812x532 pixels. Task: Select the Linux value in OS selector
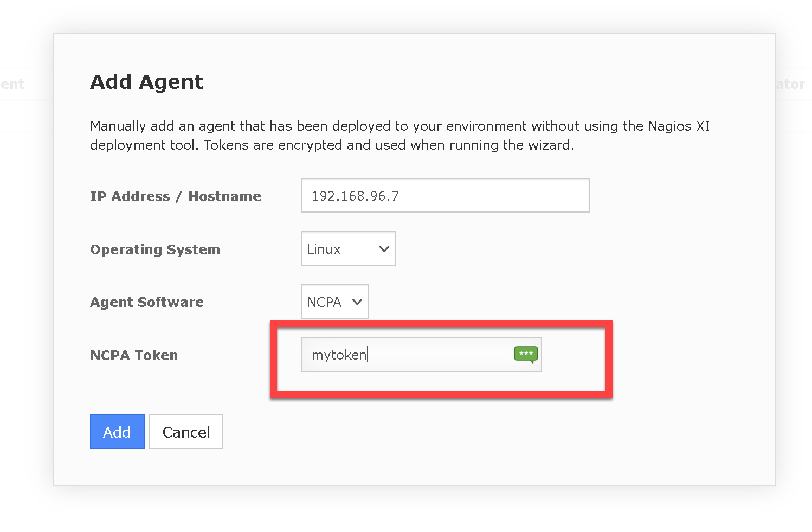pyautogui.click(x=324, y=249)
